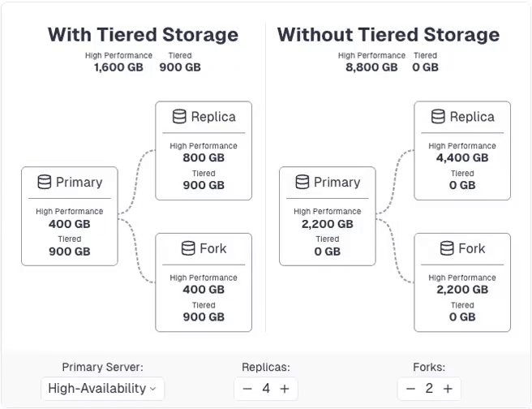Click the With Tiered Storage heading

coord(143,35)
